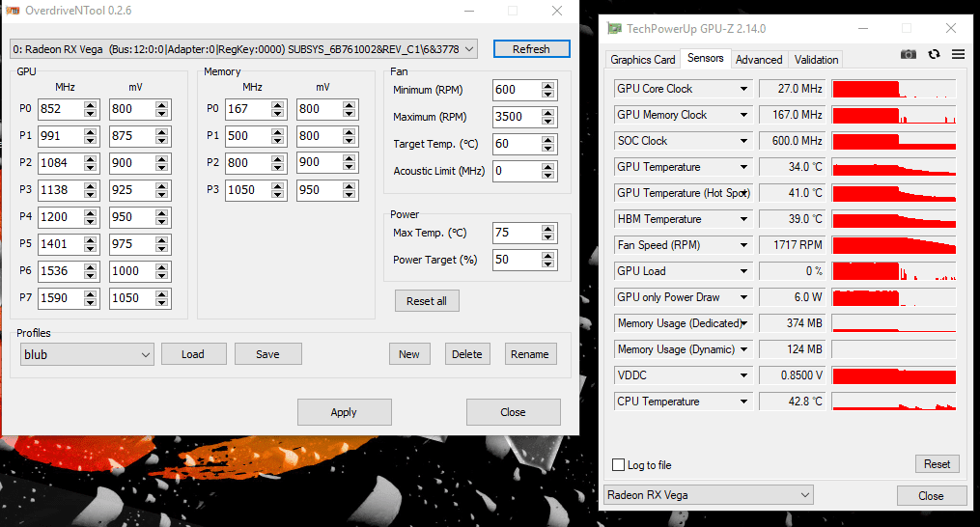Screen dimensions: 980x527
Task: Click the GPU-Z screenshot camera icon
Action: pos(909,54)
